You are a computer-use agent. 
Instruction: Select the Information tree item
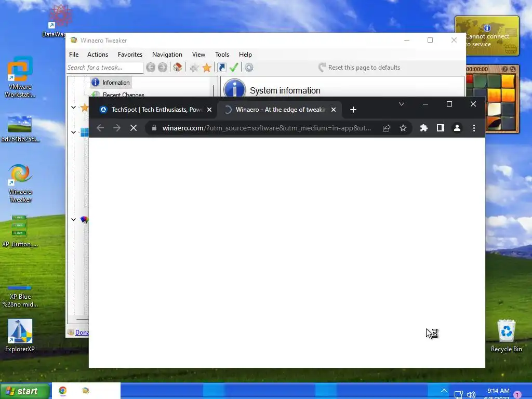point(111,83)
